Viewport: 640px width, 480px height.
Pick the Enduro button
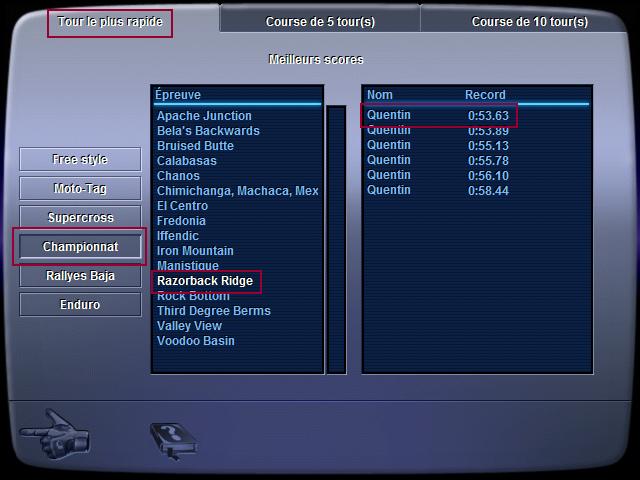(80, 305)
